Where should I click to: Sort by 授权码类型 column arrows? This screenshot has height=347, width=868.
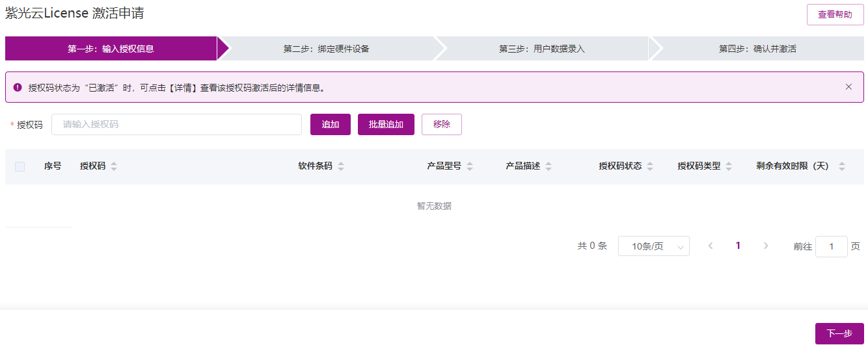[729, 166]
